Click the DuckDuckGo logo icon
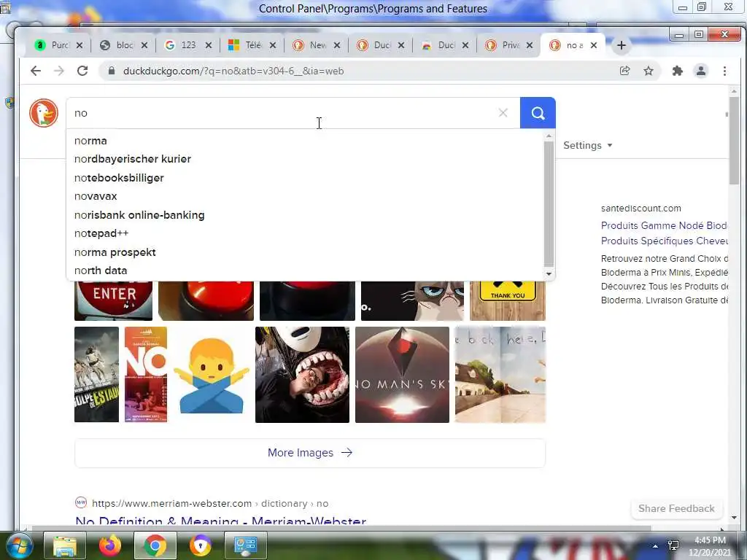 [x=43, y=113]
